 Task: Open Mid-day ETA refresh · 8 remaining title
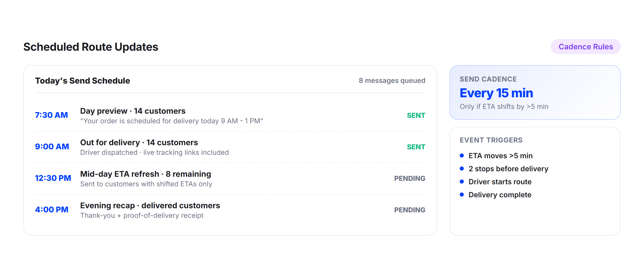click(x=145, y=174)
